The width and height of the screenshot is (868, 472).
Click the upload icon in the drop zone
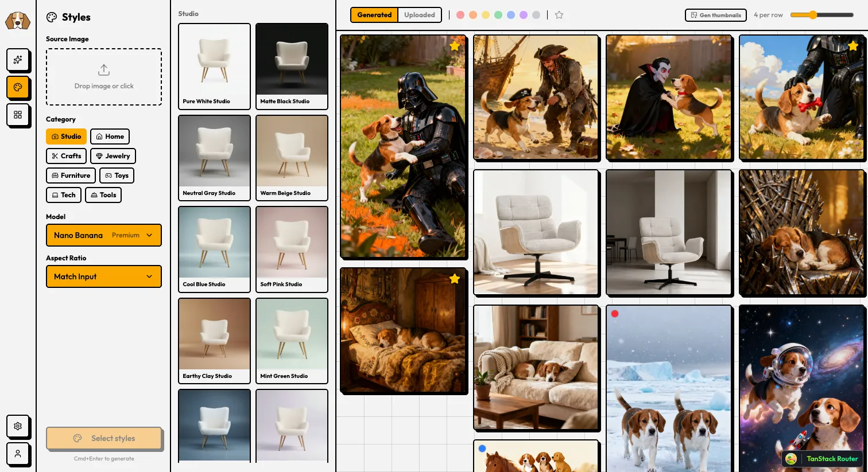click(104, 69)
